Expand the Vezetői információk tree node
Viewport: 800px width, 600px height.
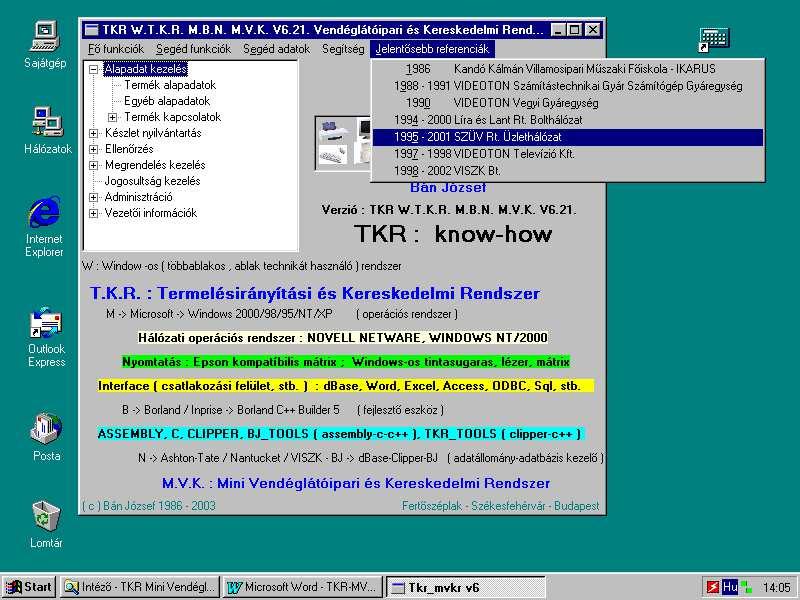(x=93, y=213)
